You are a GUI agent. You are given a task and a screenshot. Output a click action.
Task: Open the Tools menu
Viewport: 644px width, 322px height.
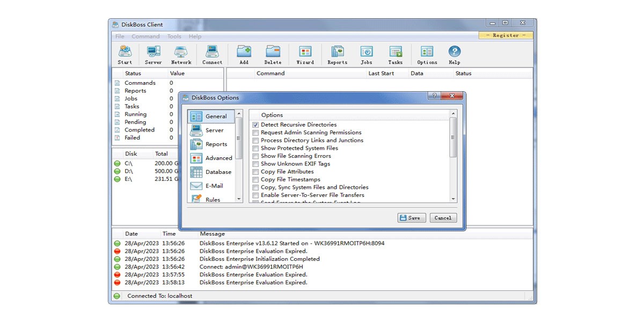(x=174, y=36)
